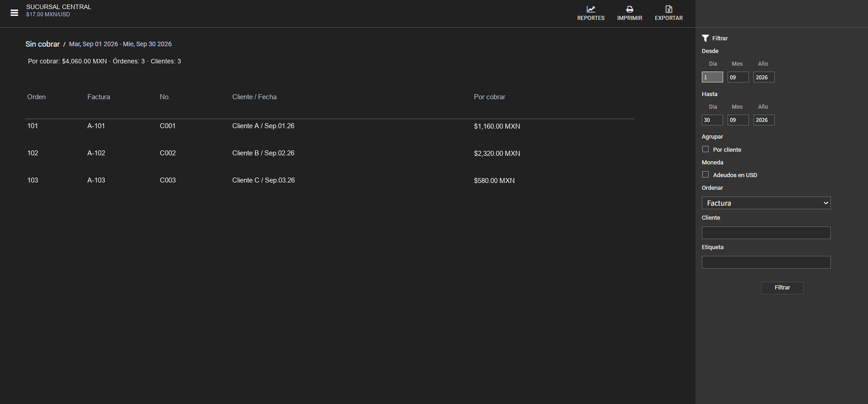Click the Filtrar funnel icon
Viewport: 868px width, 404px height.
[705, 38]
